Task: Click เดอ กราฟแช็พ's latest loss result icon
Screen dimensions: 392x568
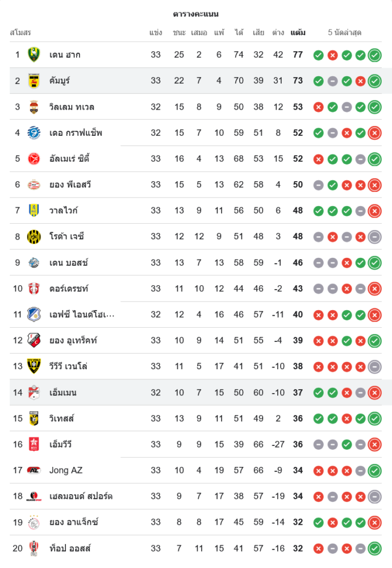Action: (374, 133)
